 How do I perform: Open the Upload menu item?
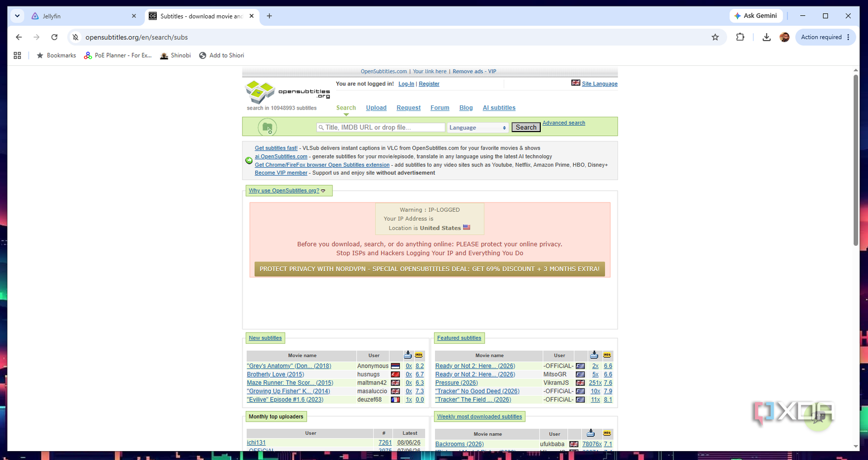376,108
